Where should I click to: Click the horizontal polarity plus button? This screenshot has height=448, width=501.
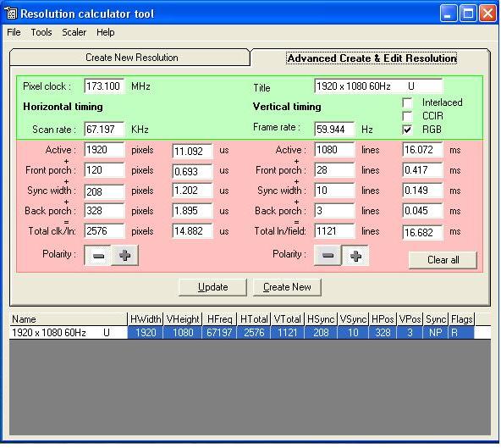124,256
